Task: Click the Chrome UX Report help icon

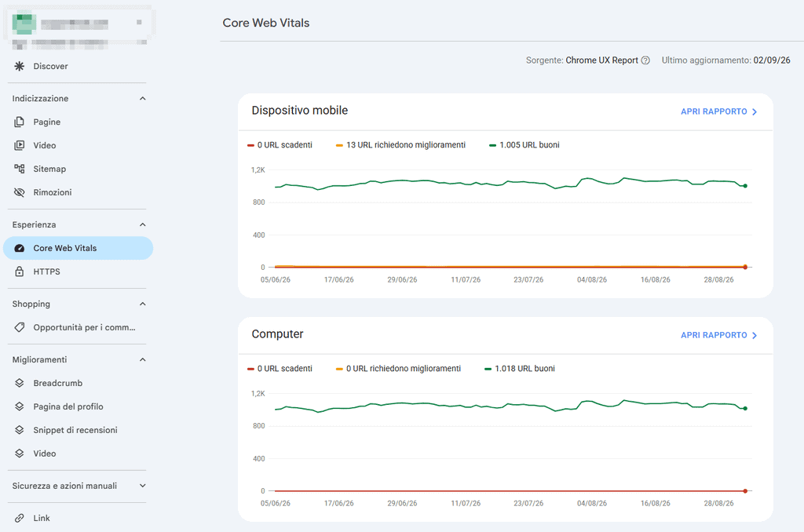Action: click(x=645, y=60)
